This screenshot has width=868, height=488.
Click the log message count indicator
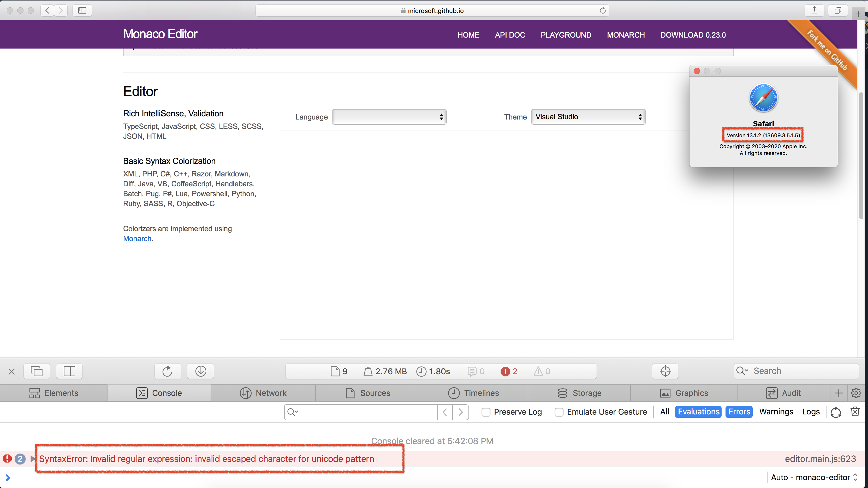(476, 371)
